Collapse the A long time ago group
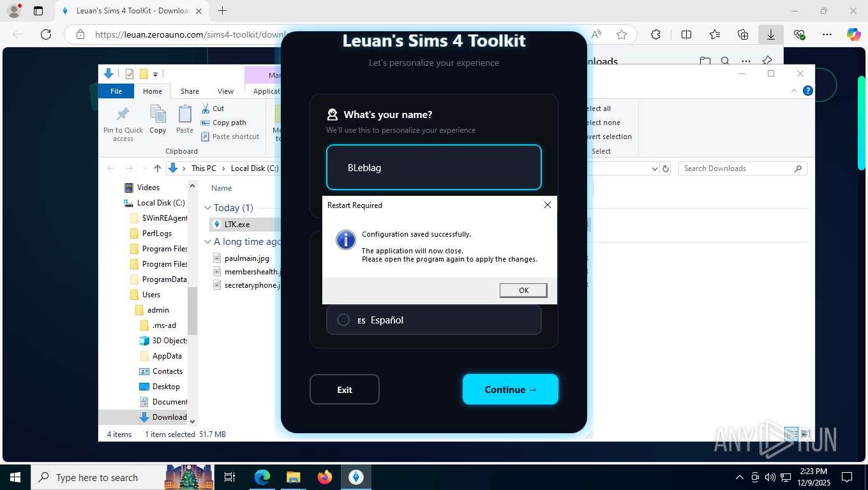Screen dimensions: 868x490 (x=207, y=242)
